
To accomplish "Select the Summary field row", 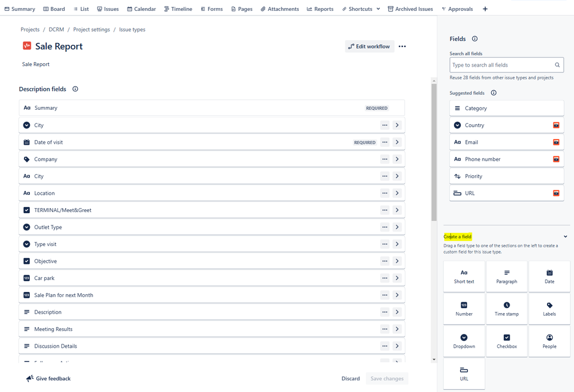I will tap(211, 108).
